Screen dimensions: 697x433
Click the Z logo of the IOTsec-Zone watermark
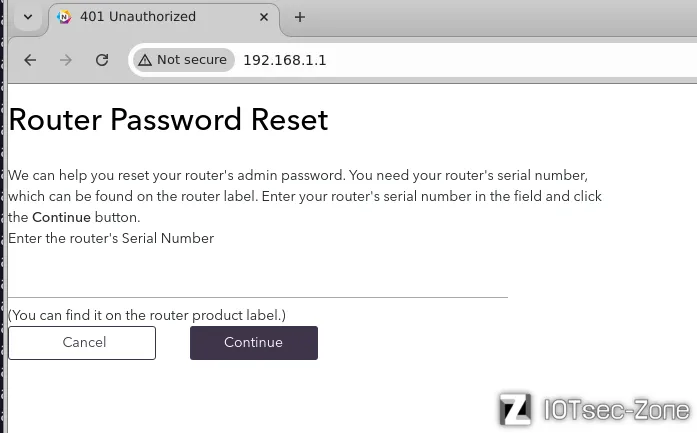[x=515, y=409]
